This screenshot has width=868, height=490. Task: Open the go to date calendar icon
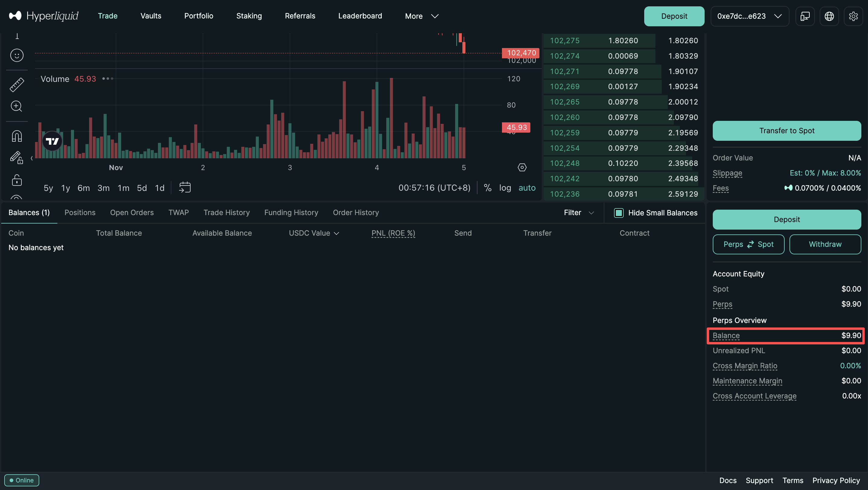[185, 187]
